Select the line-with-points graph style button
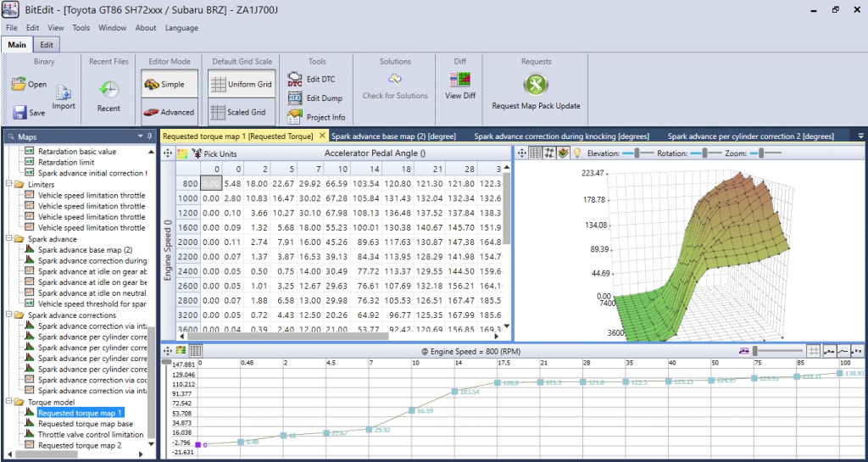The width and height of the screenshot is (868, 462). 829,351
